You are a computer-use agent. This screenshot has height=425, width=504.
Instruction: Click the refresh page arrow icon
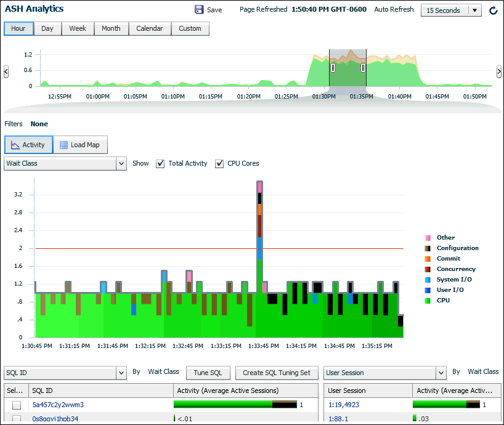pos(493,10)
